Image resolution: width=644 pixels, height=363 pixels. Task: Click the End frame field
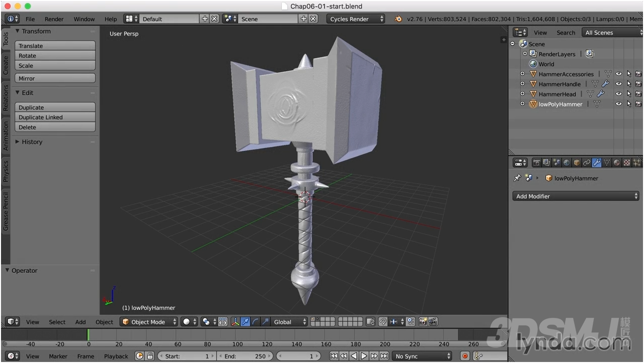[245, 356]
